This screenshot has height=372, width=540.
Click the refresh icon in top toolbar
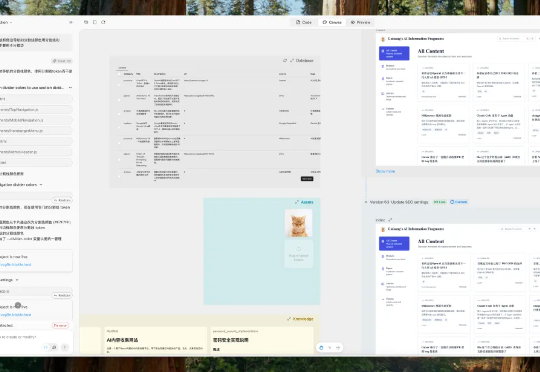pos(103,22)
